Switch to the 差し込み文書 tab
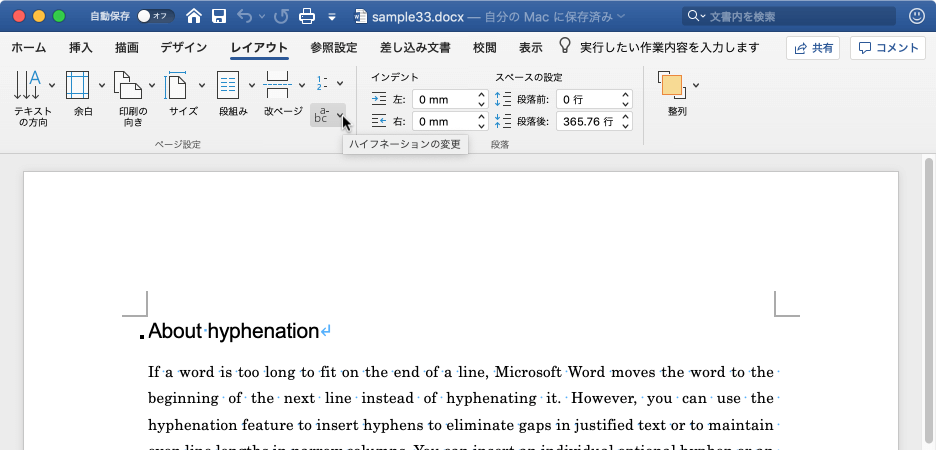This screenshot has width=936, height=450. (x=415, y=48)
